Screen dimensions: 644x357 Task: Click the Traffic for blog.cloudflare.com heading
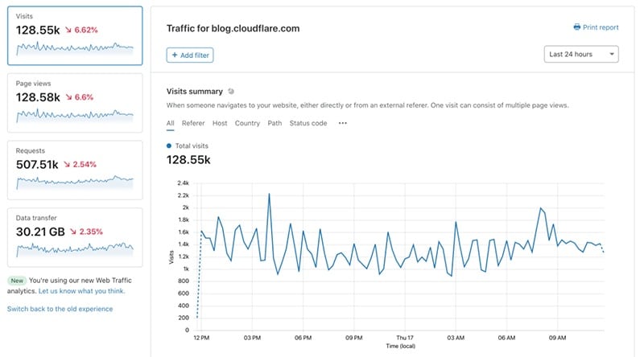click(233, 28)
